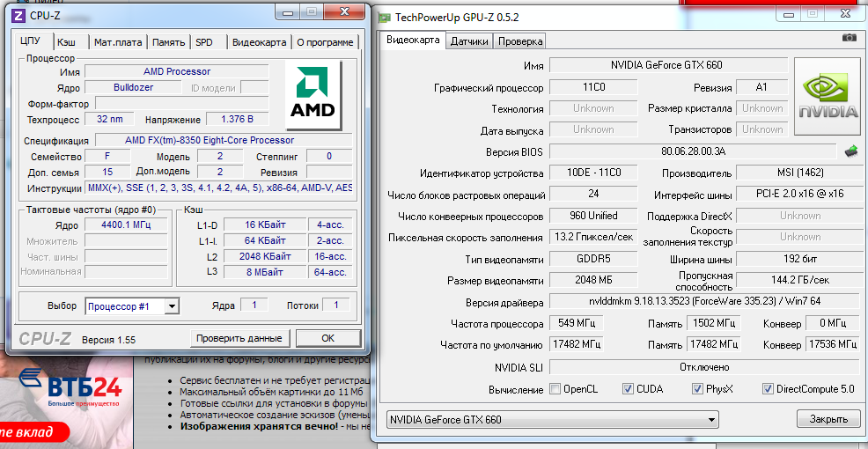The width and height of the screenshot is (868, 449).
Task: Click the GDDR5 memory type value
Action: click(x=592, y=259)
